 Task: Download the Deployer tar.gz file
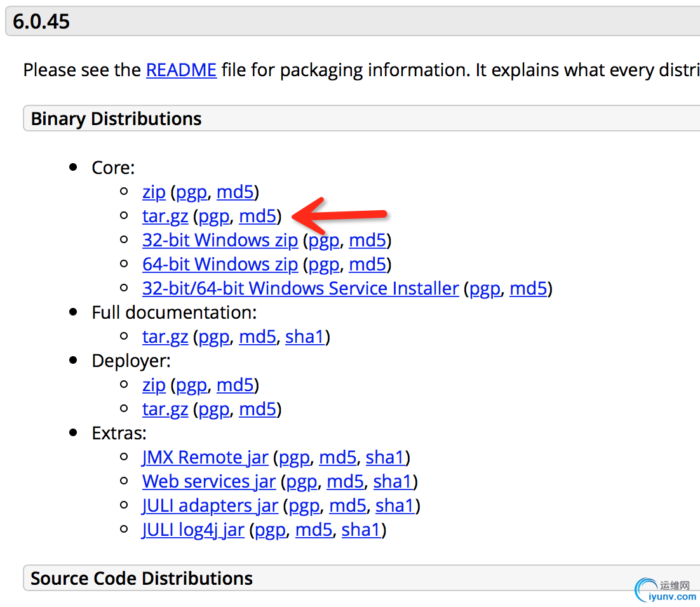pyautogui.click(x=165, y=410)
